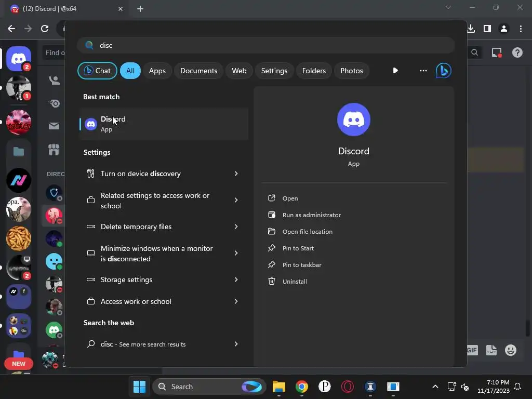Show hidden system tray icons
Image resolution: width=532 pixels, height=399 pixels.
[435, 387]
